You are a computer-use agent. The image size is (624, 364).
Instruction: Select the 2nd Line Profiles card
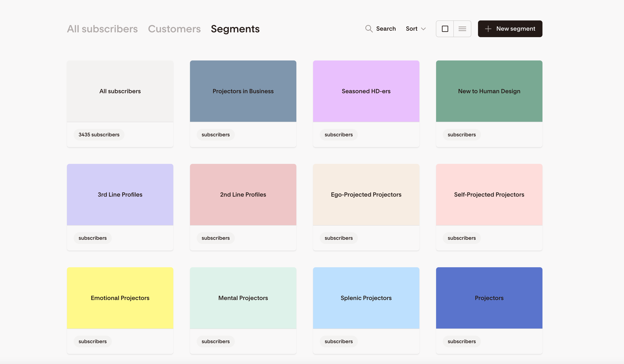pos(243,194)
